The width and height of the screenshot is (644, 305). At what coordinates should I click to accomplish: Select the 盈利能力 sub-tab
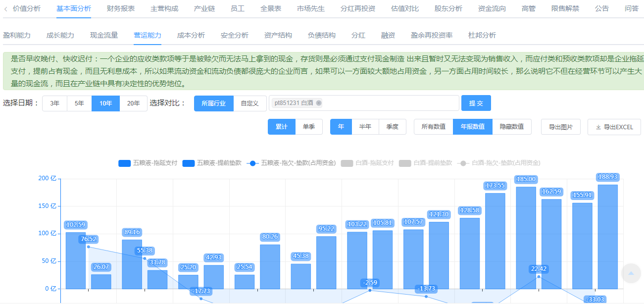[17, 35]
